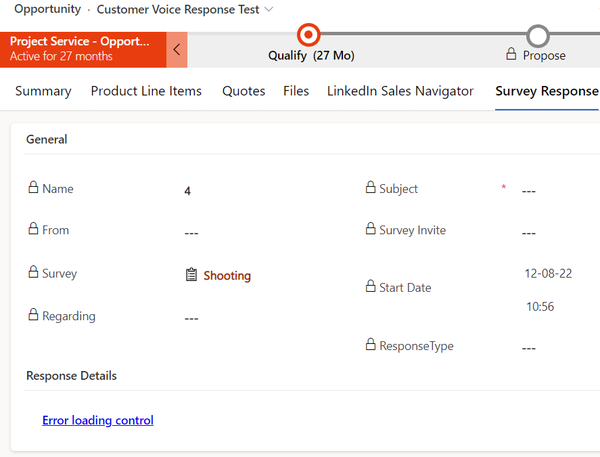Click the lock icon next to Regarding
Image resolution: width=600 pixels, height=457 pixels.
point(33,315)
